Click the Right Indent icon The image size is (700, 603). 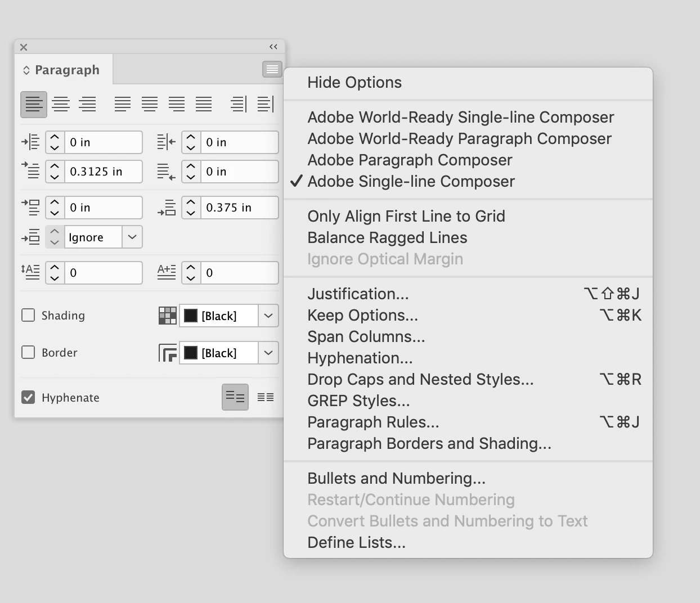pos(167,142)
